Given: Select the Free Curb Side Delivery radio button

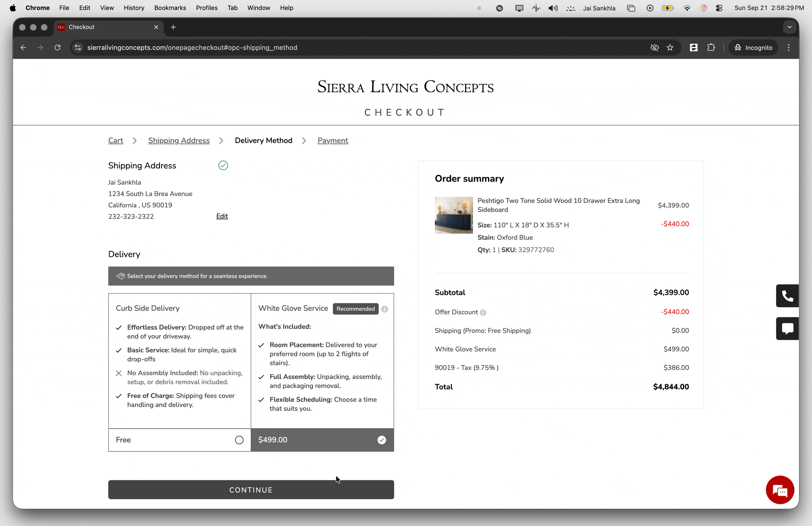Looking at the screenshot, I should click(239, 440).
